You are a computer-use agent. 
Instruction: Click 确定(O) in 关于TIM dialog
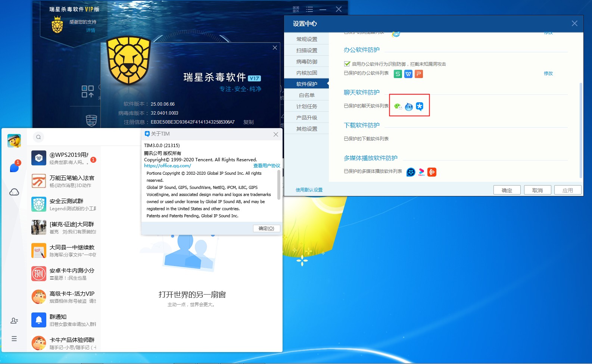(x=267, y=228)
